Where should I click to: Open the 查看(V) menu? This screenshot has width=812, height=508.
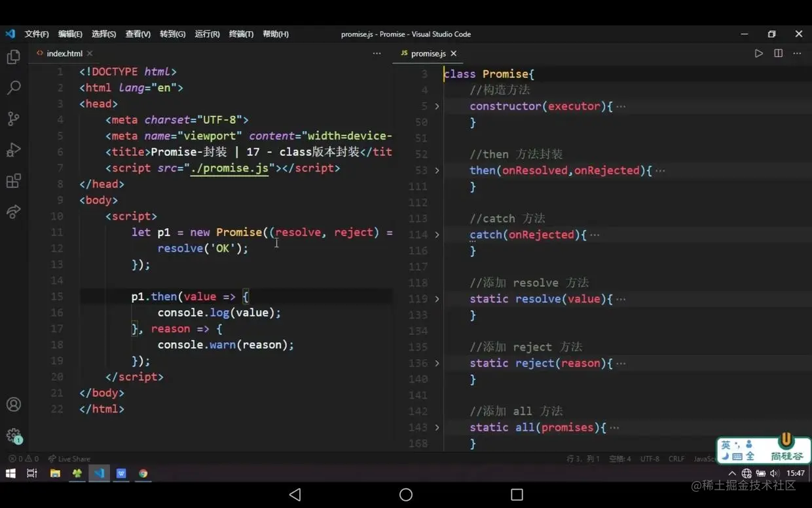pyautogui.click(x=138, y=34)
